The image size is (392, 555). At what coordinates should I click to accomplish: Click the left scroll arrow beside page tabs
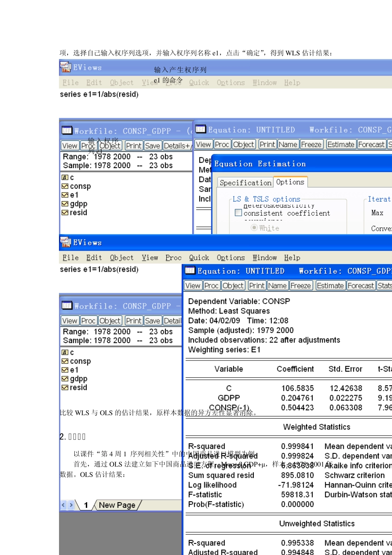[64, 505]
